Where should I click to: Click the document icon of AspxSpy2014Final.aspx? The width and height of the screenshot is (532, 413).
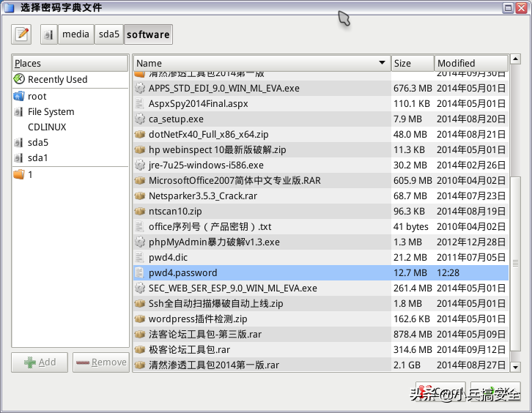click(139, 103)
